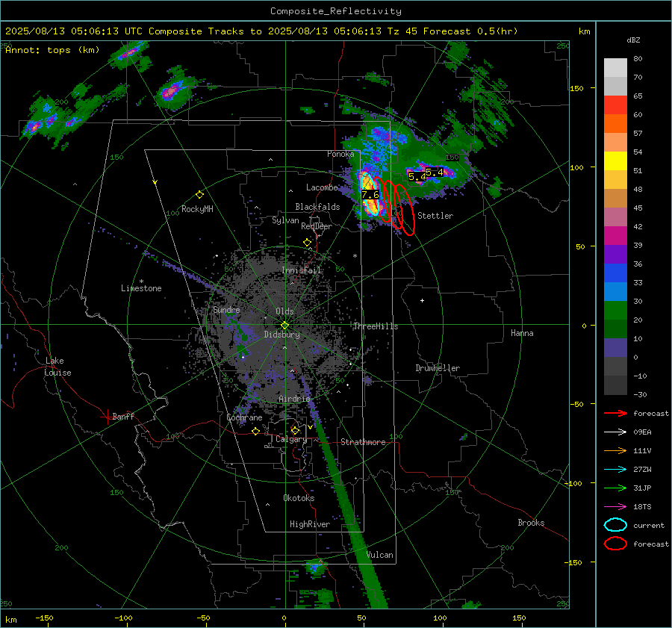The image size is (672, 628).
Task: Click the Limestone map label
Action: click(141, 288)
